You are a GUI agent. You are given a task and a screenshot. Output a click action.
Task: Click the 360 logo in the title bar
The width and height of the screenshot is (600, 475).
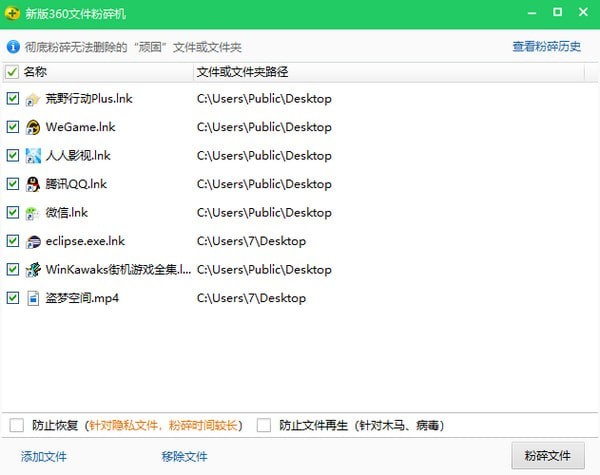click(x=12, y=13)
